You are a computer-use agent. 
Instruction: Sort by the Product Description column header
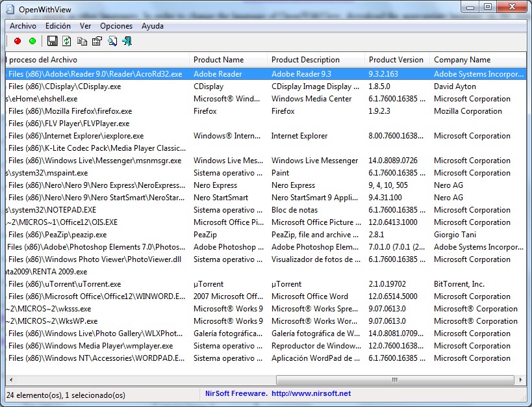point(316,60)
